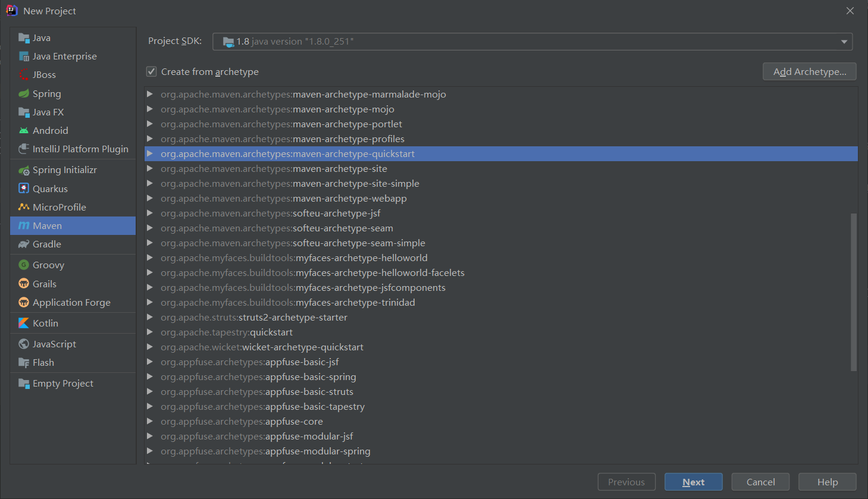Select Quarkus project type label
This screenshot has width=868, height=499.
point(50,189)
